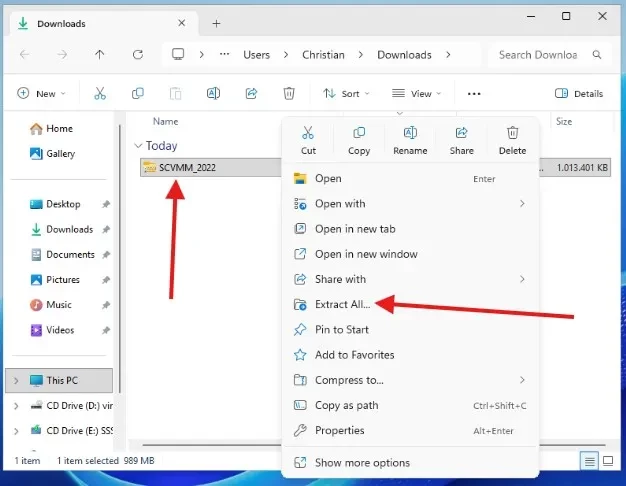The image size is (626, 486).
Task: Click Downloads in the breadcrumb path
Action: point(404,55)
